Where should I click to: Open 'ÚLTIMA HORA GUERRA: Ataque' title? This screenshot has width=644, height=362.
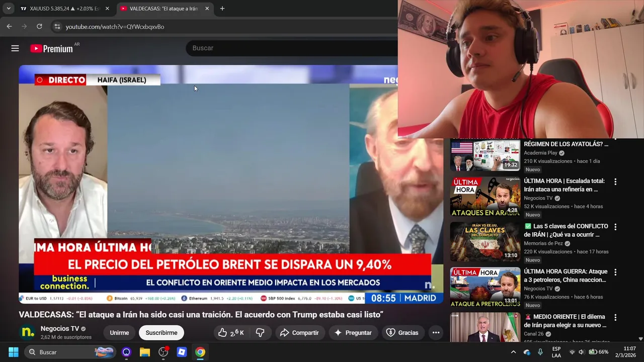(x=566, y=276)
